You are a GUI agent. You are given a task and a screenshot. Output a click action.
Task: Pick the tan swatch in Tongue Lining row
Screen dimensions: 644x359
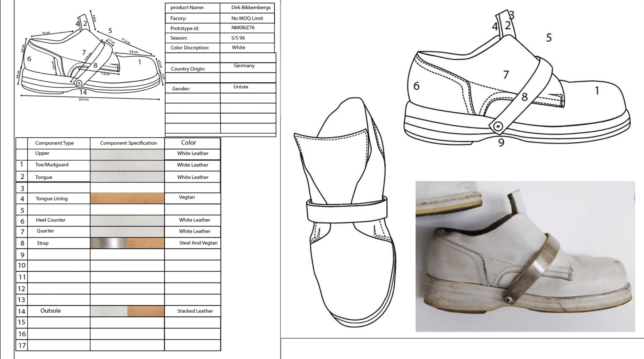pyautogui.click(x=127, y=198)
